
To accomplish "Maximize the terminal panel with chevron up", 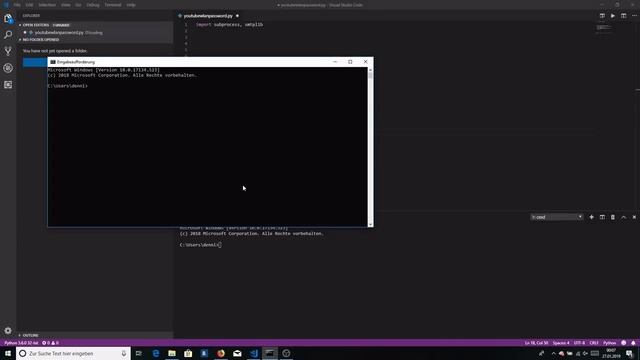I will coord(623,217).
